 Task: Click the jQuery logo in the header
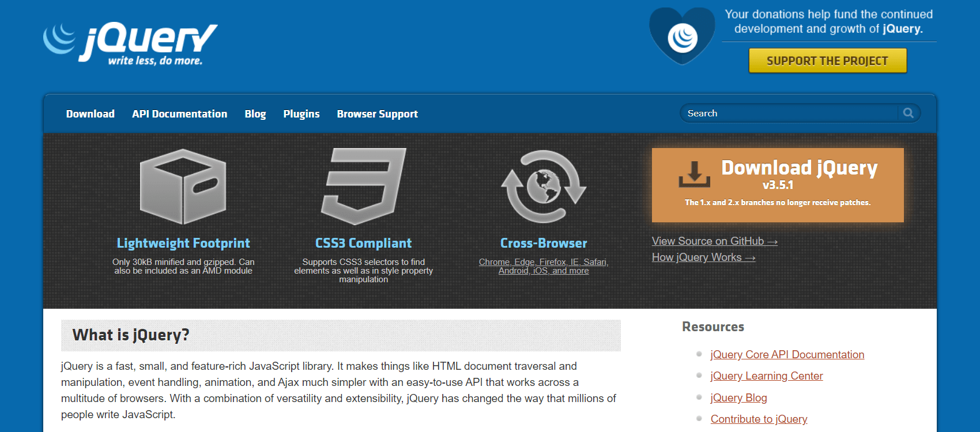[131, 43]
